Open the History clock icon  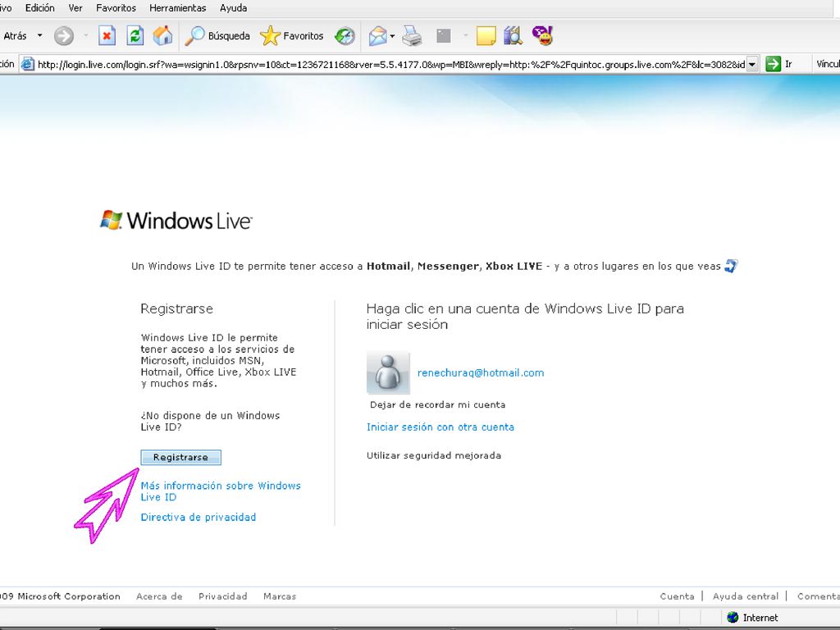pos(345,36)
